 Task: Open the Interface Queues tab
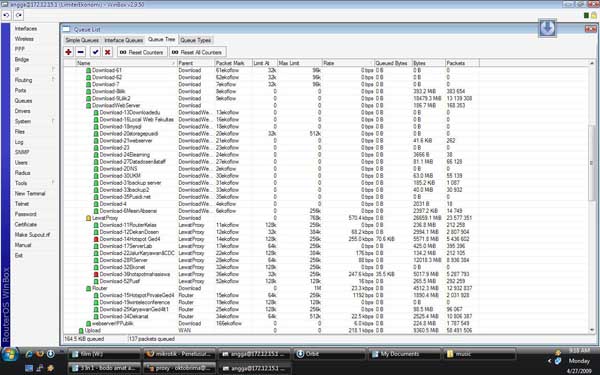[x=124, y=40]
